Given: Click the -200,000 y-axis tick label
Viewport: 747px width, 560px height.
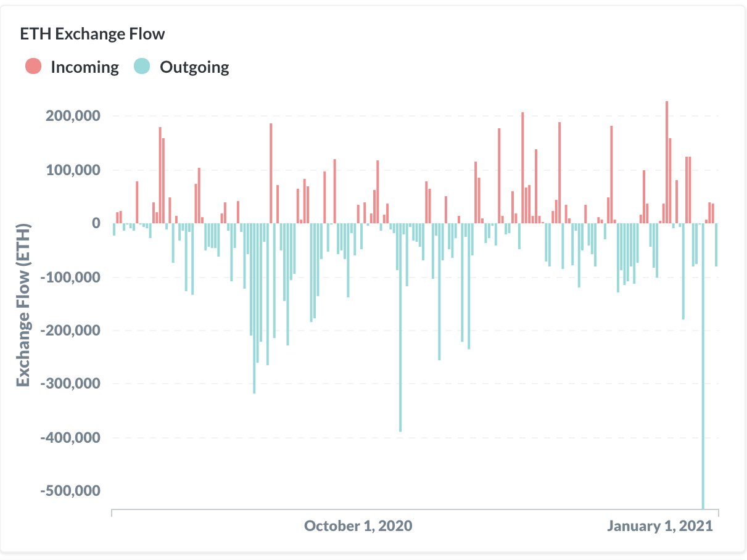Looking at the screenshot, I should coord(70,331).
